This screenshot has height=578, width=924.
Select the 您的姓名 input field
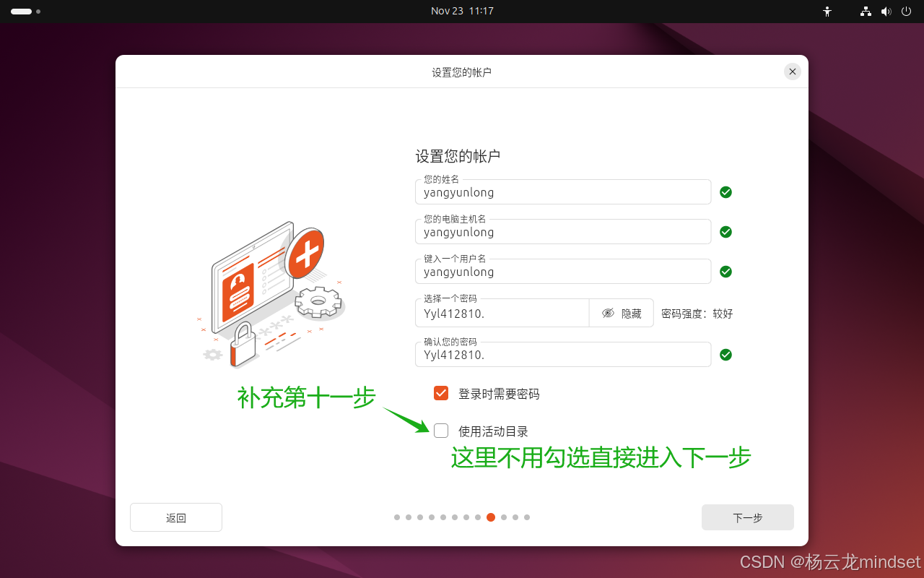(563, 193)
